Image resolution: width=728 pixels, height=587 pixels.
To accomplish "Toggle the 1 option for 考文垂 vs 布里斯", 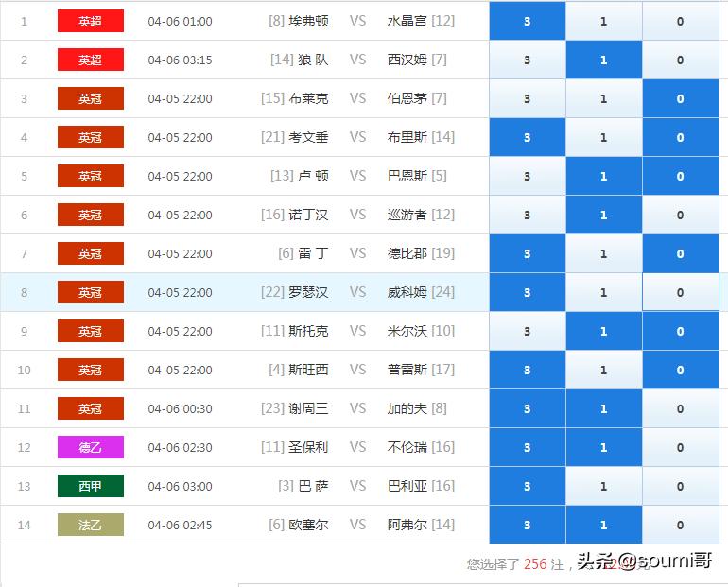I will click(x=604, y=137).
